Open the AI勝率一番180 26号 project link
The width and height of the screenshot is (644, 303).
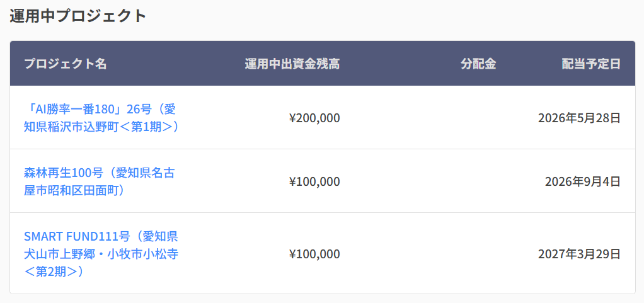101,118
